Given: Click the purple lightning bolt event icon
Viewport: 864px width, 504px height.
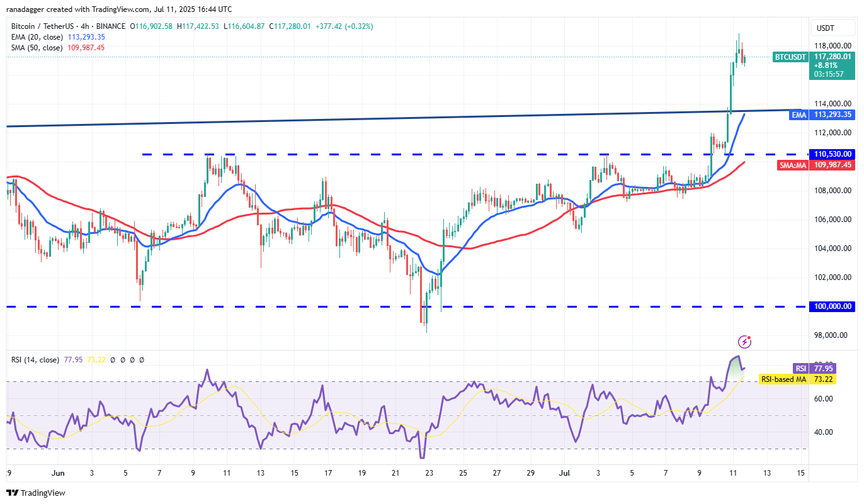Looking at the screenshot, I should coord(745,342).
